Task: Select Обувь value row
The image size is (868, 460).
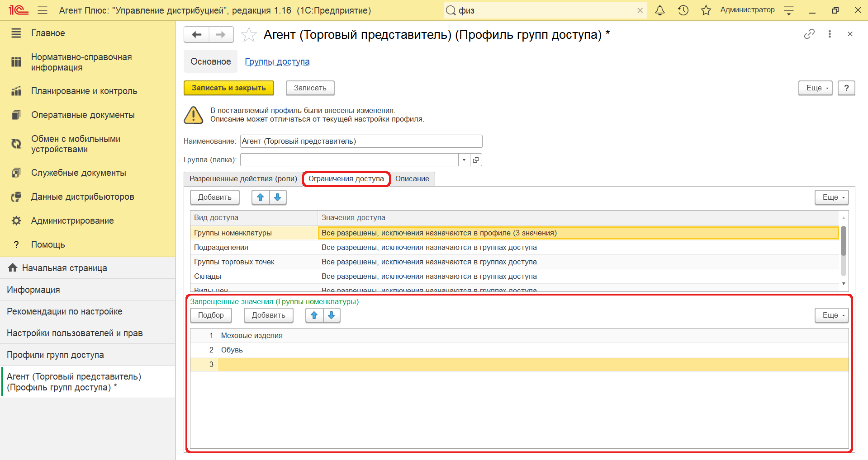Action: point(519,350)
